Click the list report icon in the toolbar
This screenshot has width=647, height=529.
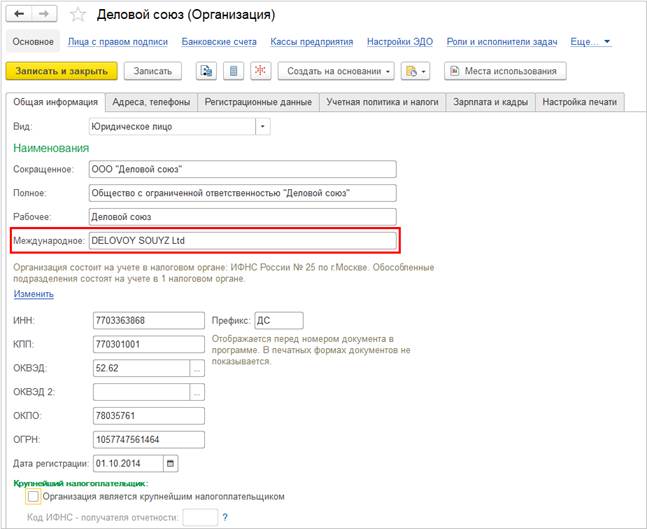pyautogui.click(x=234, y=71)
